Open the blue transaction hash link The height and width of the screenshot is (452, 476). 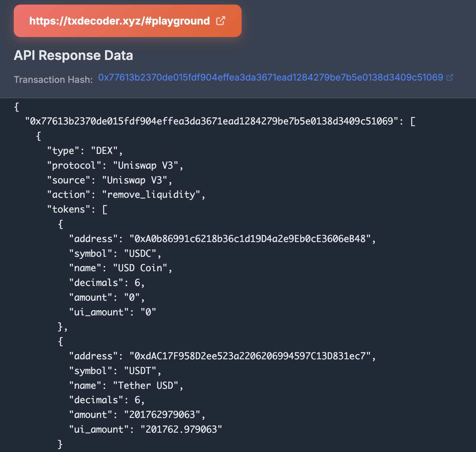(x=270, y=77)
